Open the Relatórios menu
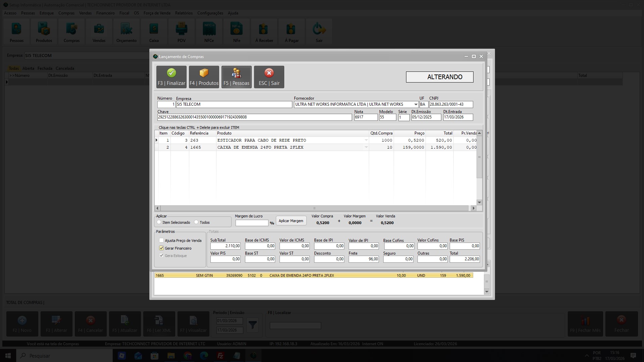The height and width of the screenshot is (362, 644). click(184, 13)
